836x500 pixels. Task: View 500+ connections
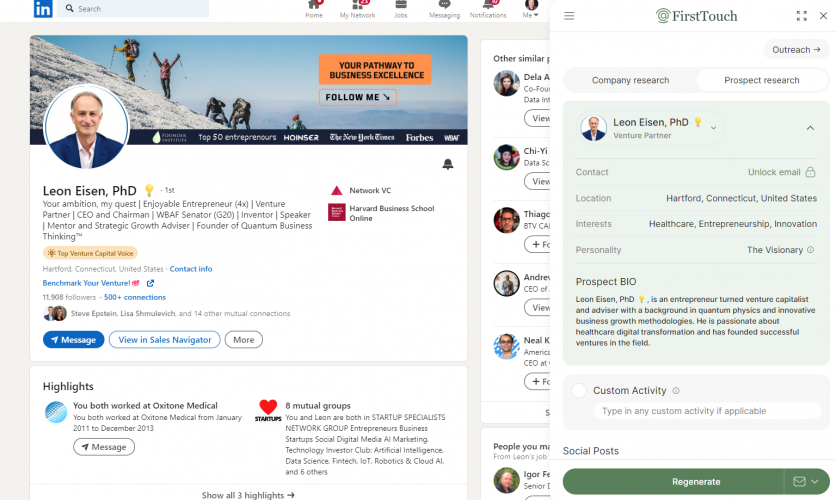[135, 297]
